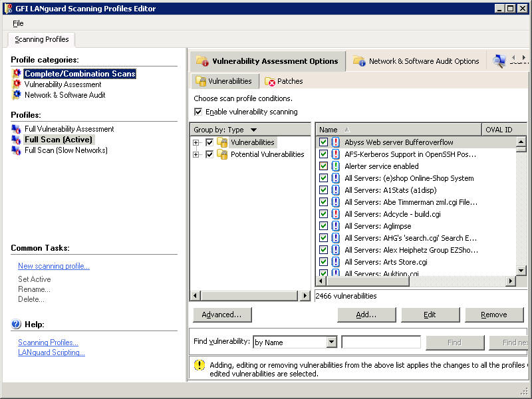
Task: Switch to Network & Software Audit Options tab
Action: pos(416,61)
